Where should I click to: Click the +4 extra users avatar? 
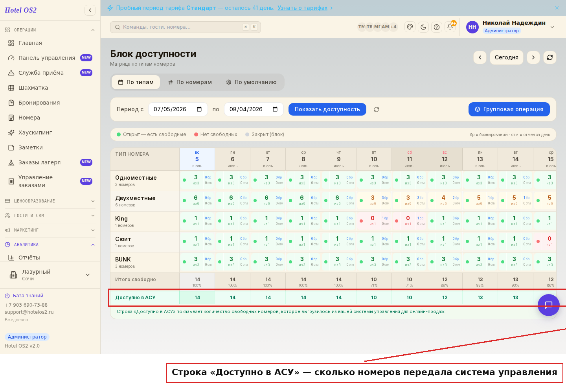click(x=393, y=27)
